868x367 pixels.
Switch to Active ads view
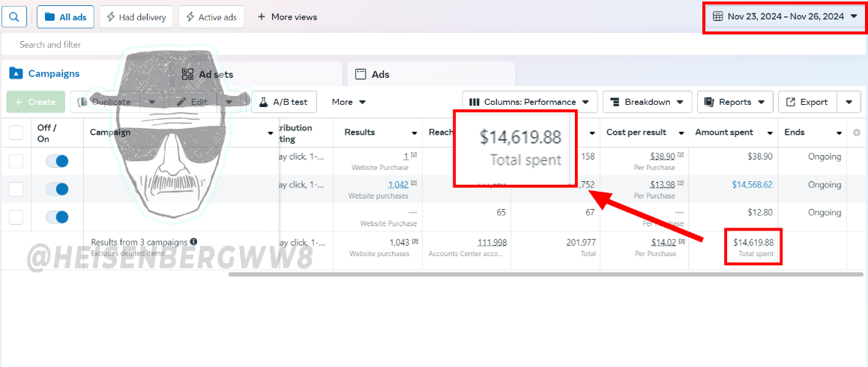(211, 17)
